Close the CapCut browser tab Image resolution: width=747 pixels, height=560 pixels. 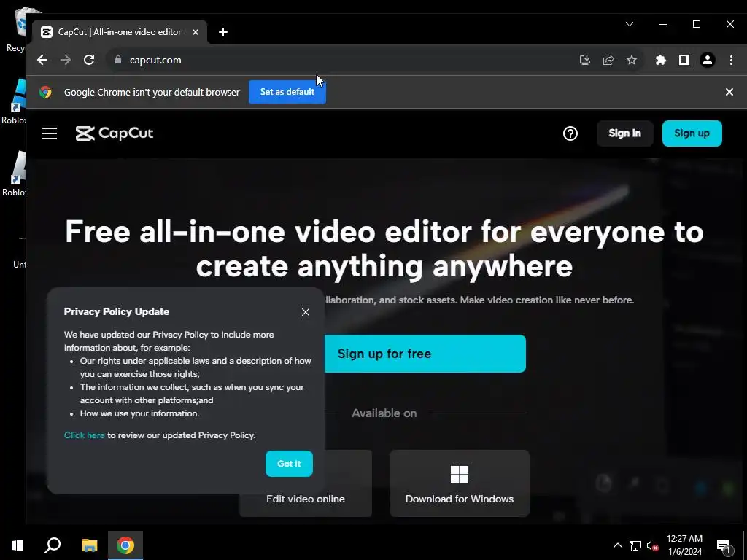[196, 32]
